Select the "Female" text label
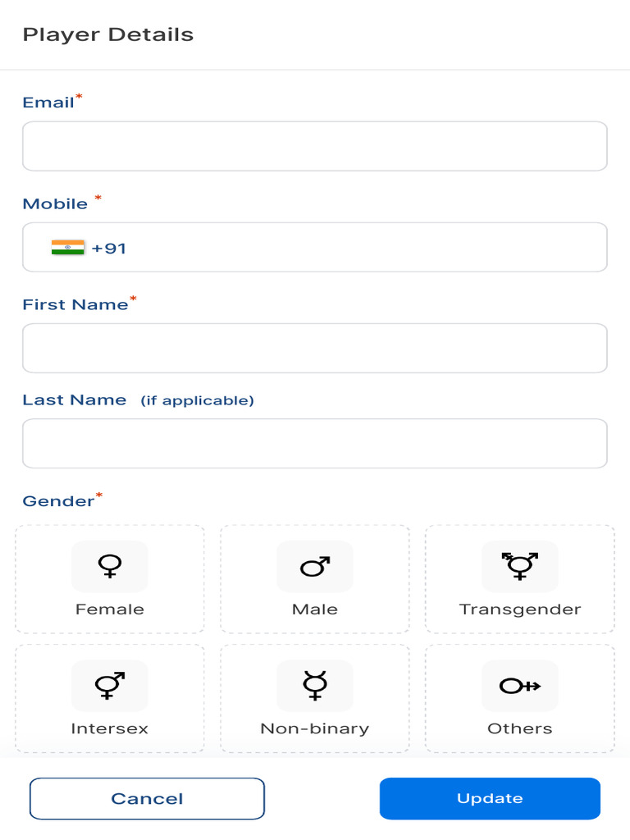 click(110, 609)
